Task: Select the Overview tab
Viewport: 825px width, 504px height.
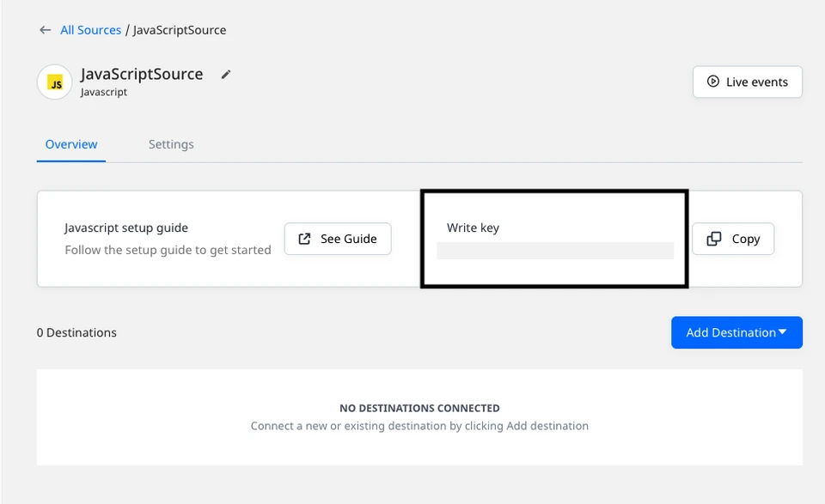Action: pos(70,144)
